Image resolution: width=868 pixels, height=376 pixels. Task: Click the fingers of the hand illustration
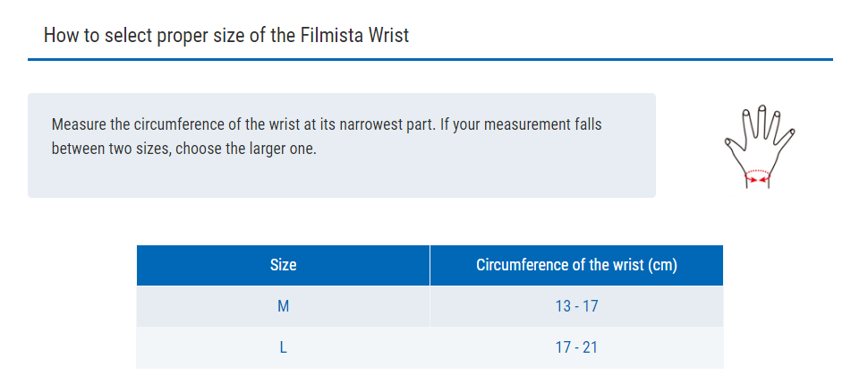[x=761, y=121]
